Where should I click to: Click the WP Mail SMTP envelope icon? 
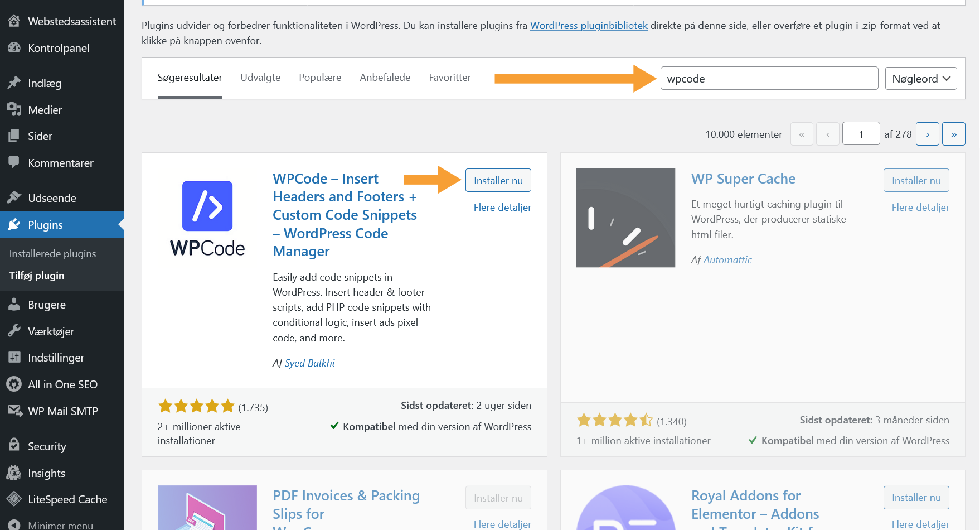(x=14, y=411)
